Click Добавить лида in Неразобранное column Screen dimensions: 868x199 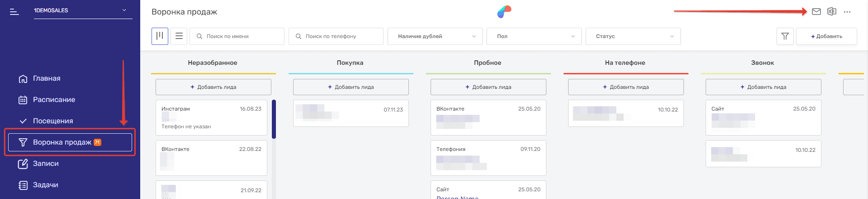pyautogui.click(x=213, y=87)
